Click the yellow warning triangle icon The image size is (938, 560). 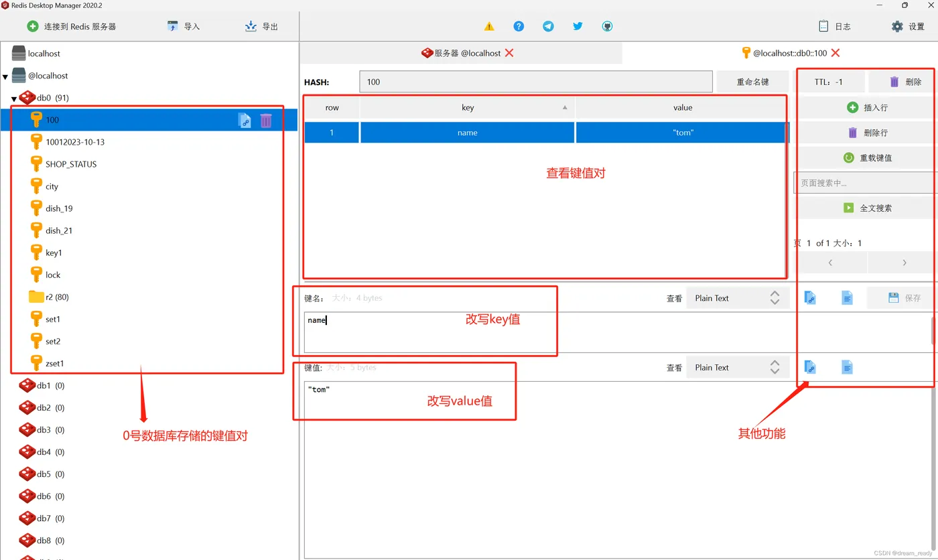tap(489, 26)
